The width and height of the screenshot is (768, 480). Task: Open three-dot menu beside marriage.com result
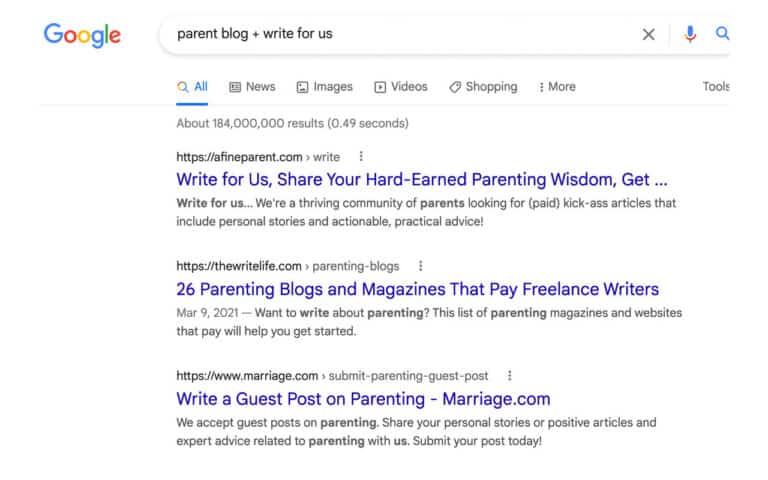pyautogui.click(x=509, y=375)
